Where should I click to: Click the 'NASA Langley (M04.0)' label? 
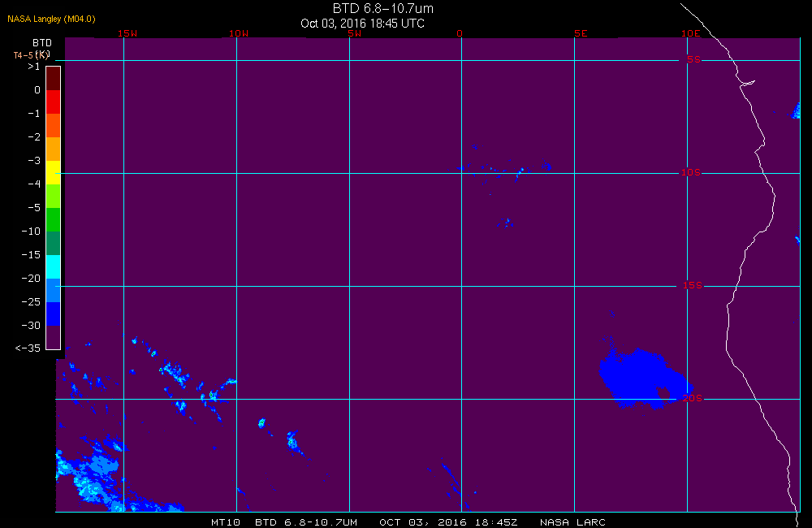click(51, 19)
